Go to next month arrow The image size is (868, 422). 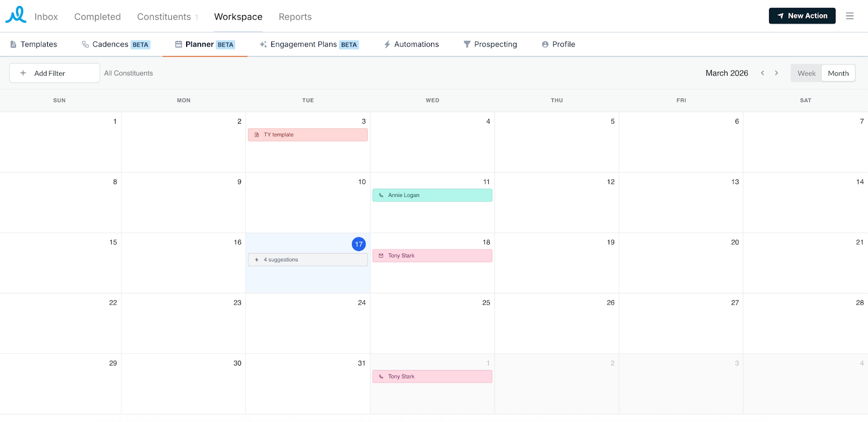tap(776, 73)
